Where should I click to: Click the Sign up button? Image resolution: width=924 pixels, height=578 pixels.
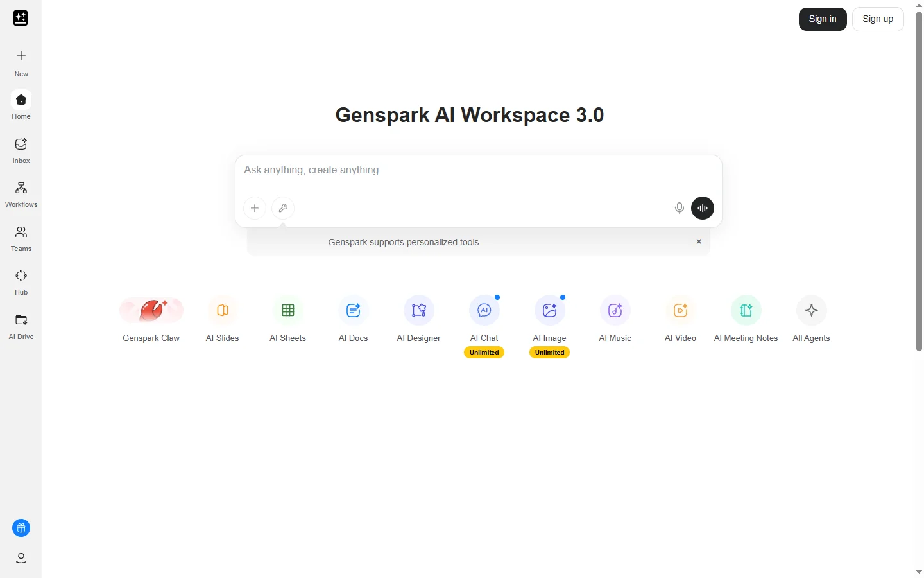click(878, 19)
